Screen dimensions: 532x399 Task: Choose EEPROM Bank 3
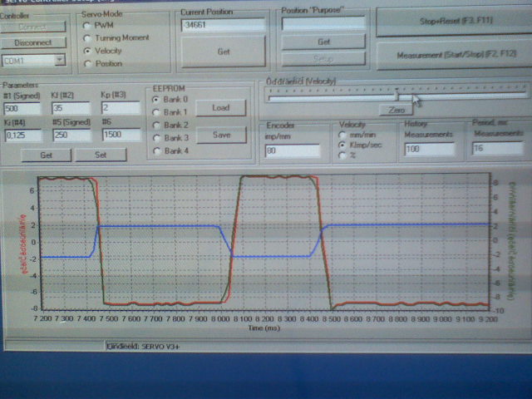(x=157, y=138)
